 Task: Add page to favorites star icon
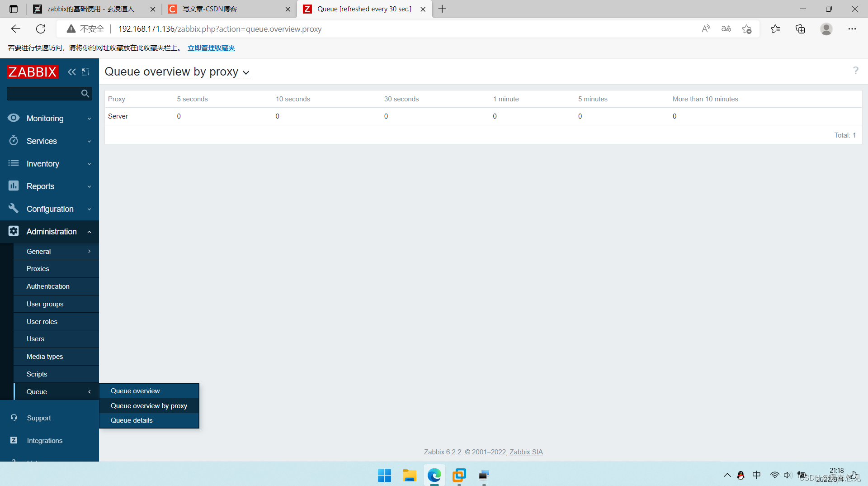click(746, 29)
